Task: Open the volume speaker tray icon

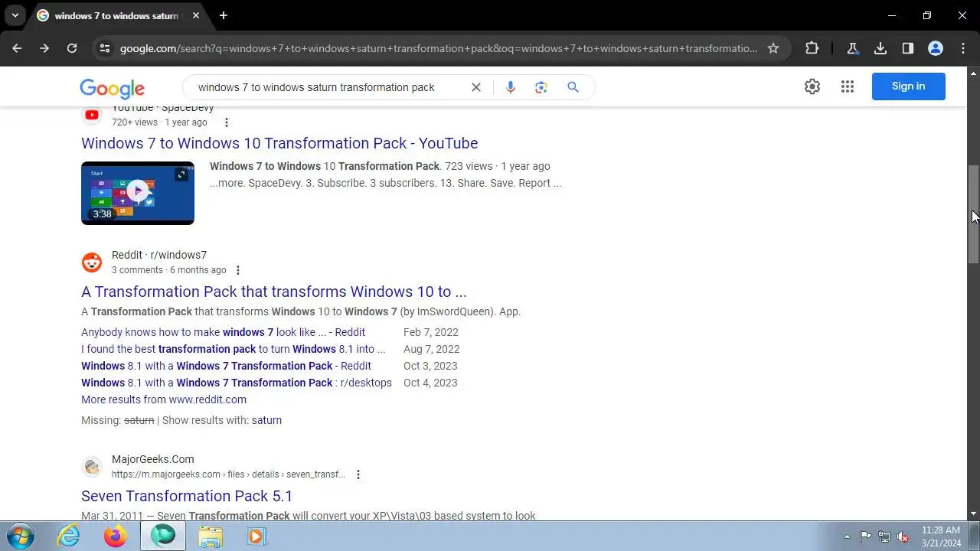Action: 903,536
